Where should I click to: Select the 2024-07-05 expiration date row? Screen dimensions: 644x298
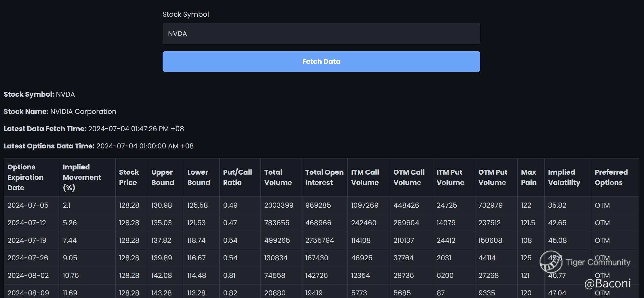(28, 205)
